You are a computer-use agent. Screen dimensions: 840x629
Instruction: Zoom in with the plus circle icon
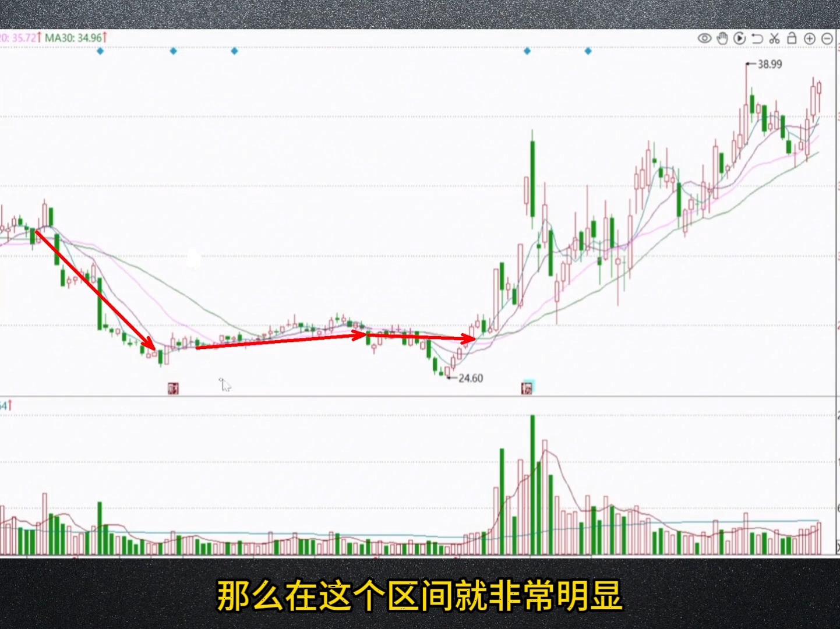point(810,38)
